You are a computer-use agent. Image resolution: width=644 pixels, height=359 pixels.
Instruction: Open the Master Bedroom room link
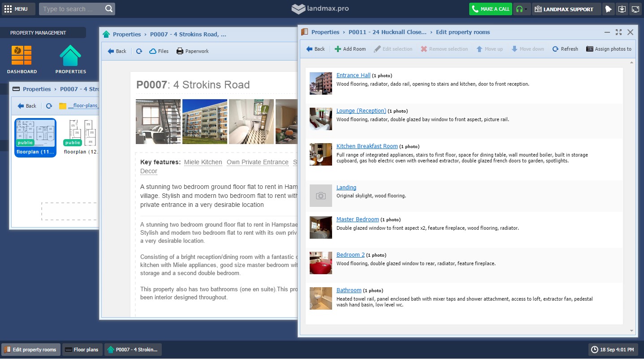pyautogui.click(x=357, y=219)
